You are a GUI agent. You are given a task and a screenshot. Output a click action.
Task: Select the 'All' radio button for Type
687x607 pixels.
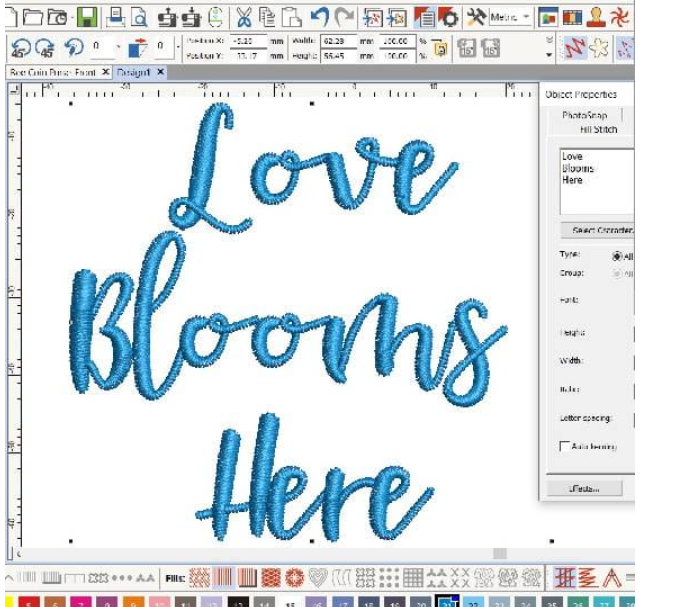pos(617,256)
